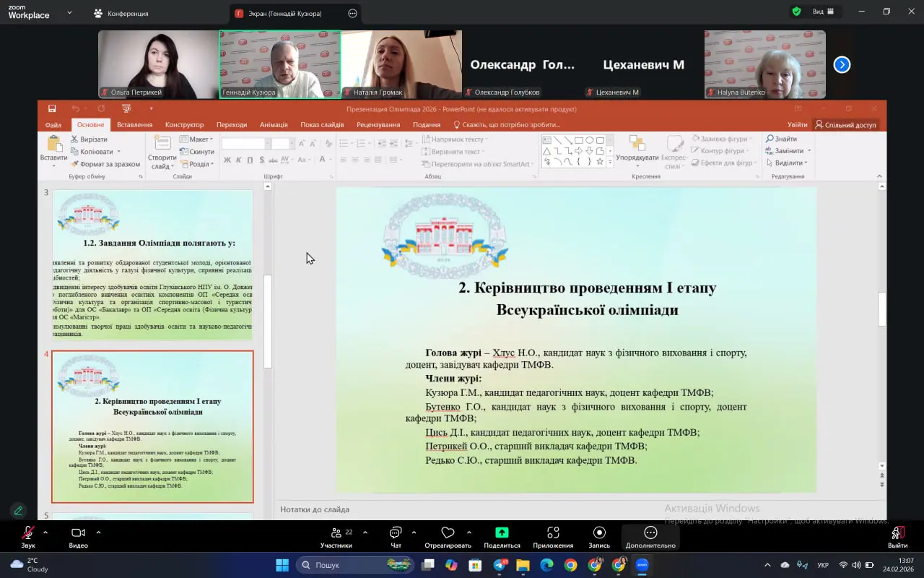The height and width of the screenshot is (578, 924).
Task: Click the Windows Start button on taskbar
Action: click(x=282, y=565)
